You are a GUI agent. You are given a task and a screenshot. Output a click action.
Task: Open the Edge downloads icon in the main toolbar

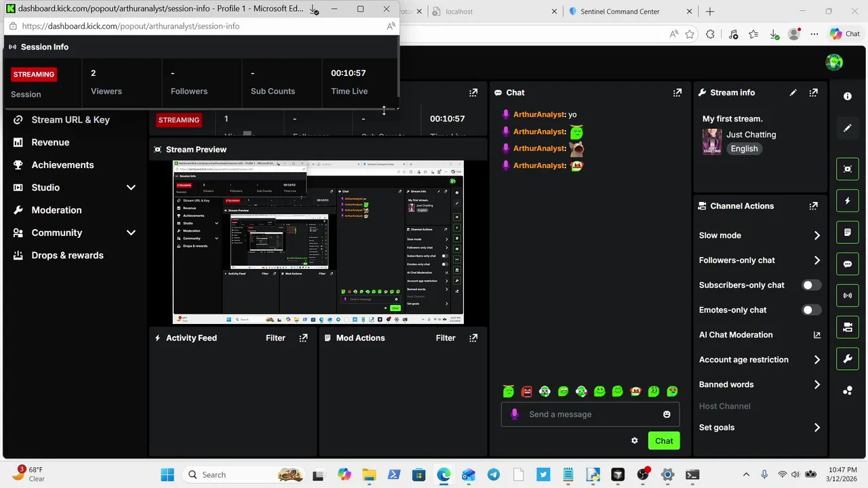click(774, 34)
